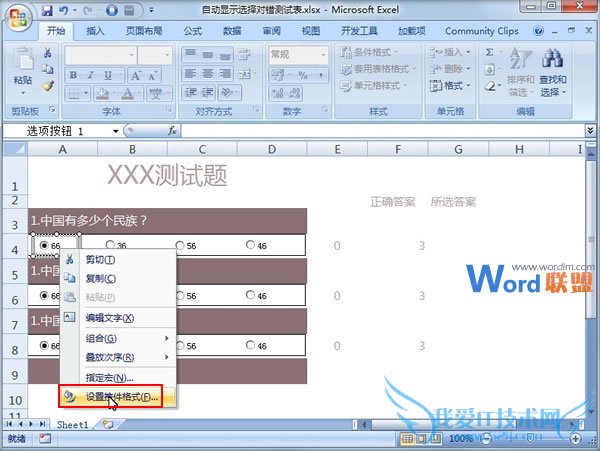
Task: Choose 剪切(T) from context menu
Action: tap(118, 260)
